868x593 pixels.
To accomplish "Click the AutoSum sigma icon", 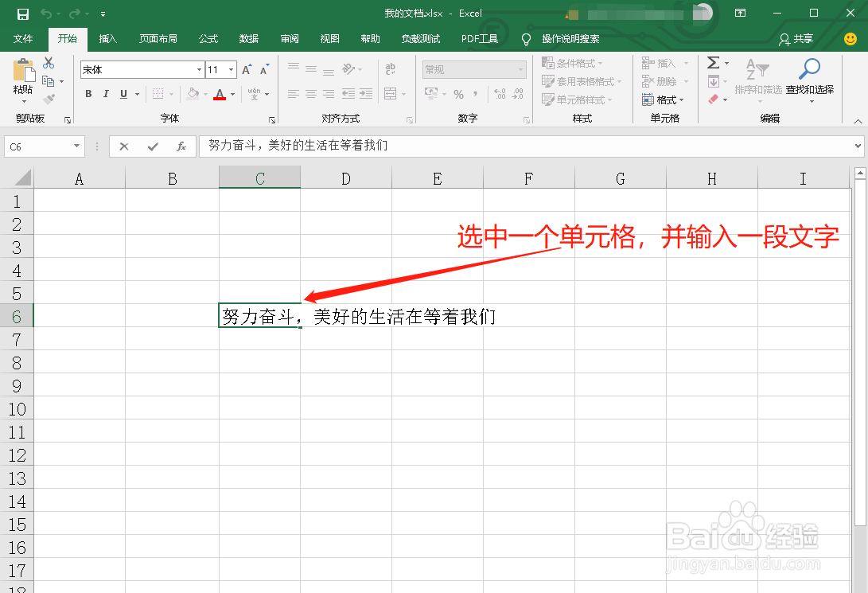I will (x=714, y=62).
